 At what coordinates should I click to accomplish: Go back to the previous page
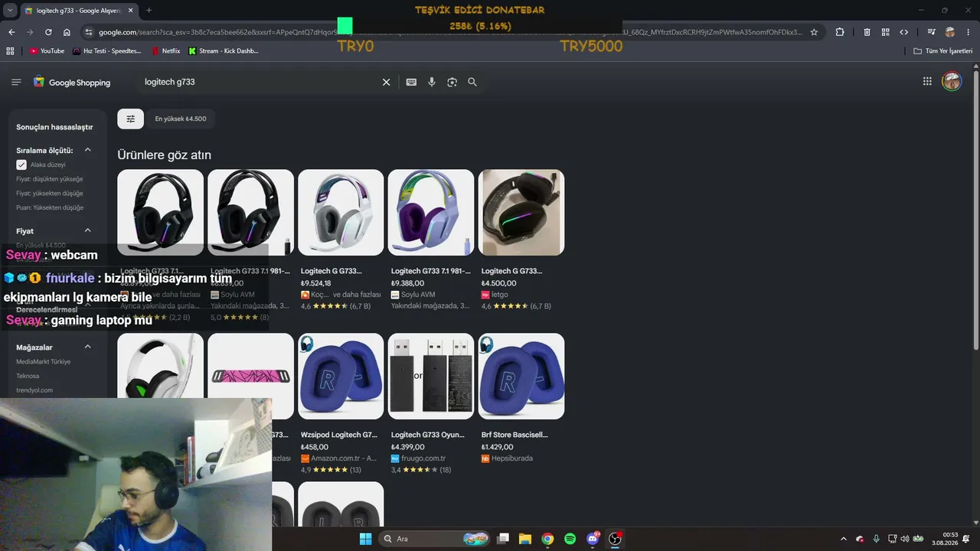point(11,32)
